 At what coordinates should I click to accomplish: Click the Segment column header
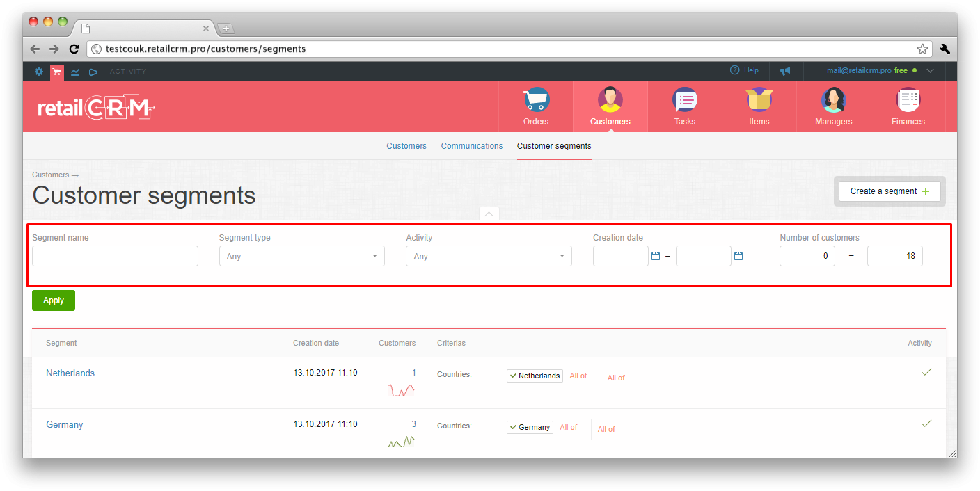(61, 343)
